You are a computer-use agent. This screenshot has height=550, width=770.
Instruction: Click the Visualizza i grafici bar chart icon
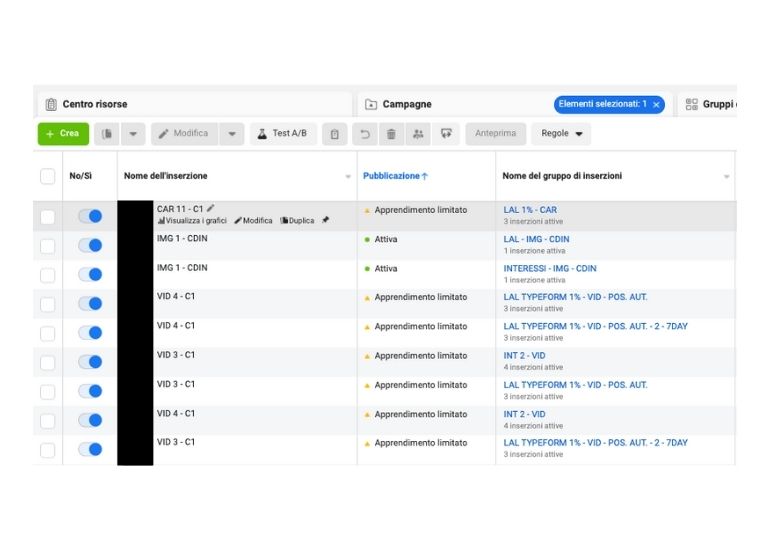[x=161, y=220]
